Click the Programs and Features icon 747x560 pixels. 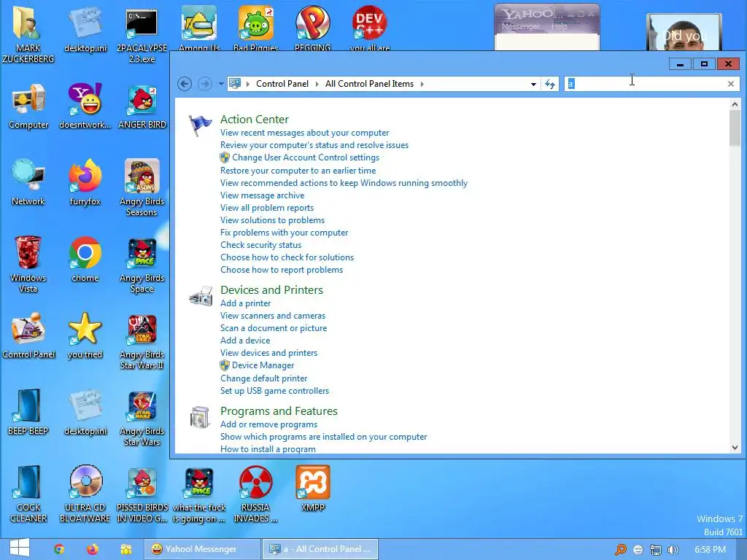tap(200, 418)
